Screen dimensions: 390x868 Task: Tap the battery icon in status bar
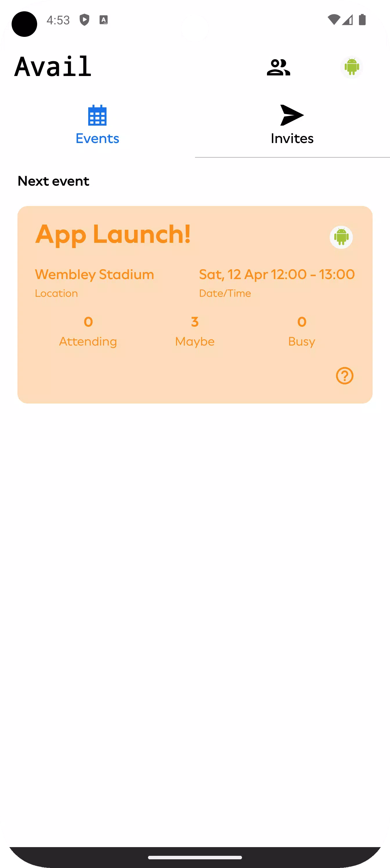pos(362,20)
